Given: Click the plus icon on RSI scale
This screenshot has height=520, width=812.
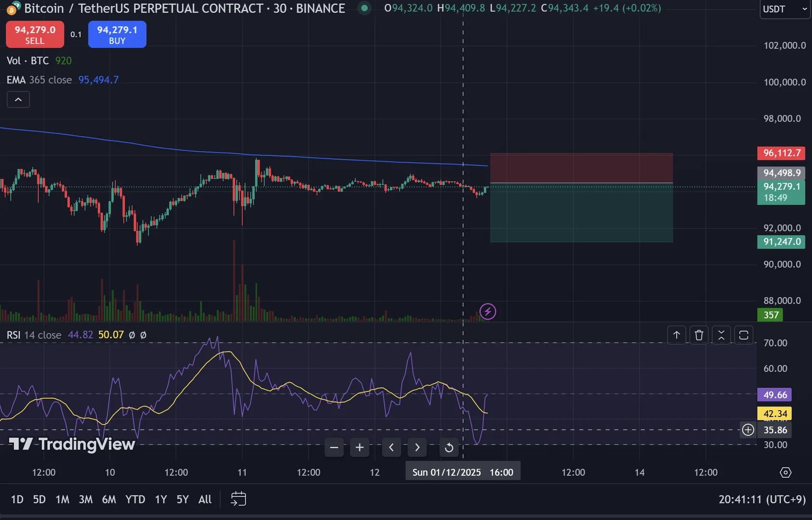Looking at the screenshot, I should click(x=748, y=430).
